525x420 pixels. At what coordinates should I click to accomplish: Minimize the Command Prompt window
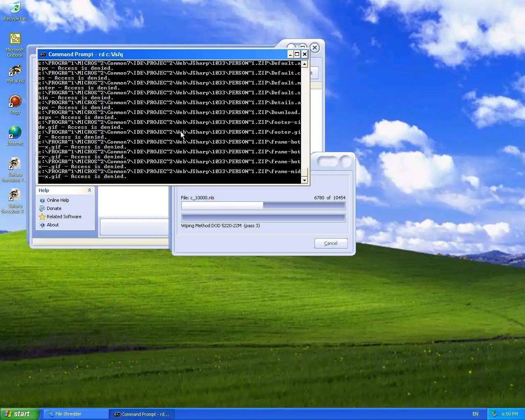[290, 54]
